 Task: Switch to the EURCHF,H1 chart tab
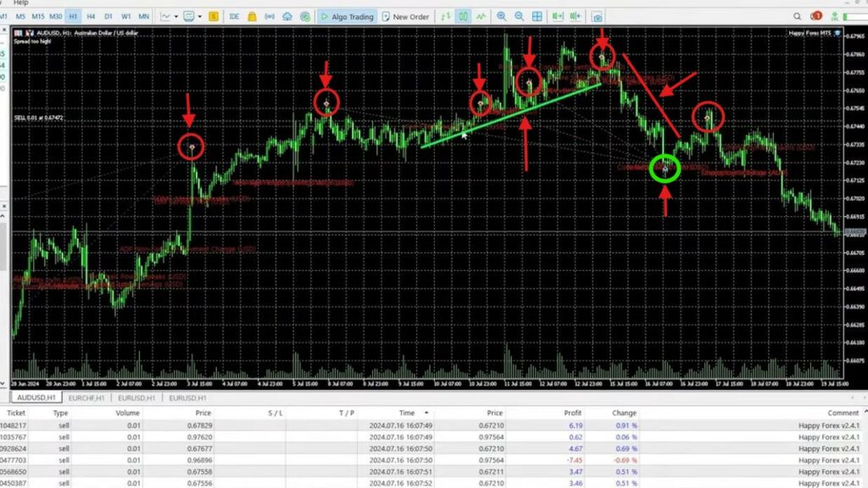point(86,397)
